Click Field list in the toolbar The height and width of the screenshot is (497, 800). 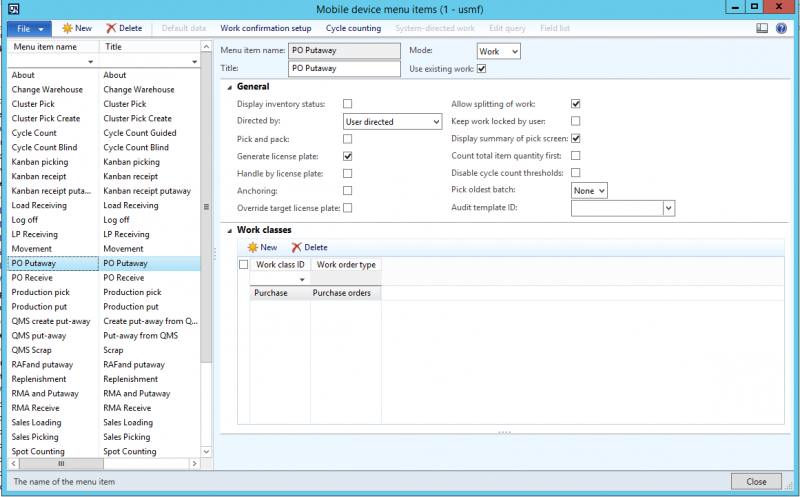555,28
